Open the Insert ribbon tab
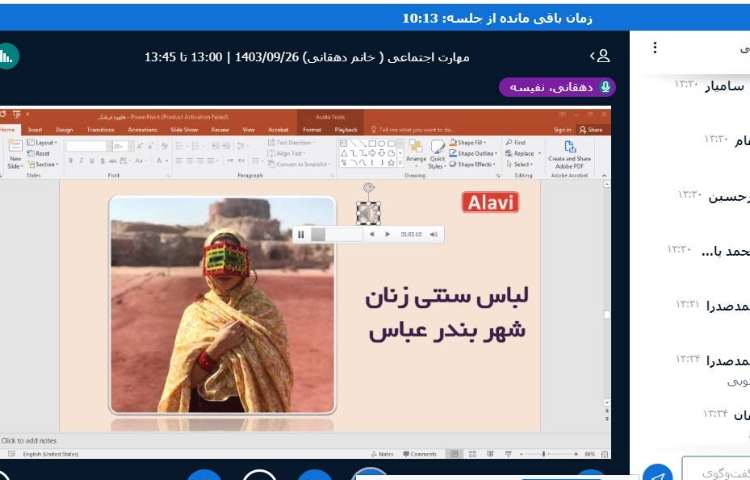This screenshot has height=480, width=750. pos(35,130)
